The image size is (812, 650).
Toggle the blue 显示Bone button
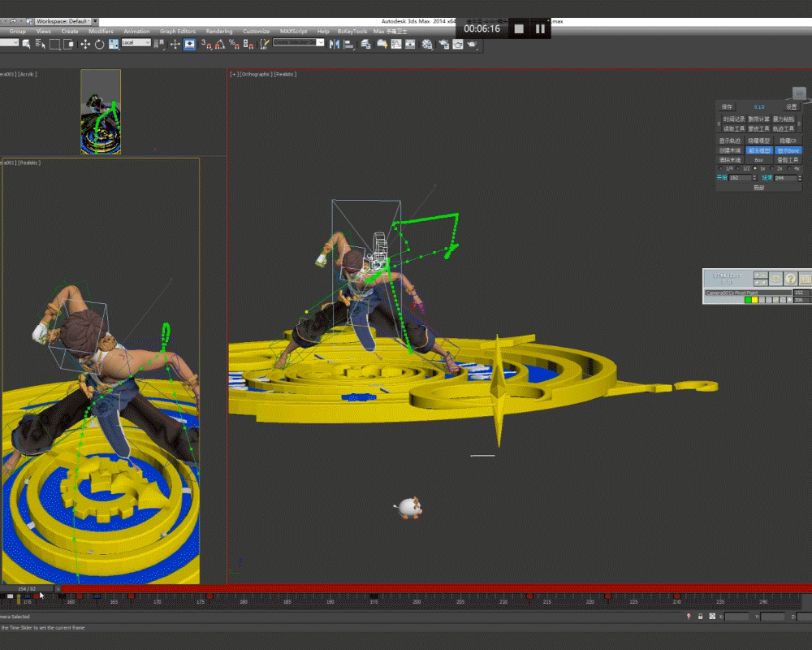pyautogui.click(x=788, y=150)
